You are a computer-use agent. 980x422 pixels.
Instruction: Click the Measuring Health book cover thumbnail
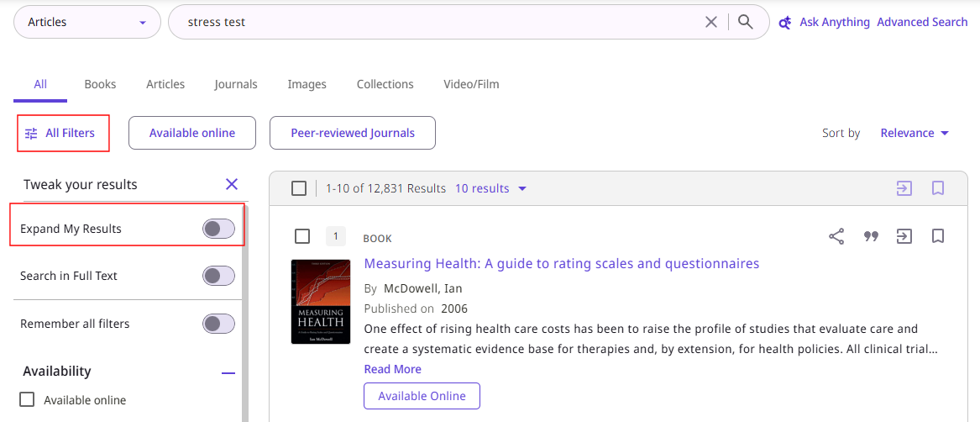click(321, 301)
